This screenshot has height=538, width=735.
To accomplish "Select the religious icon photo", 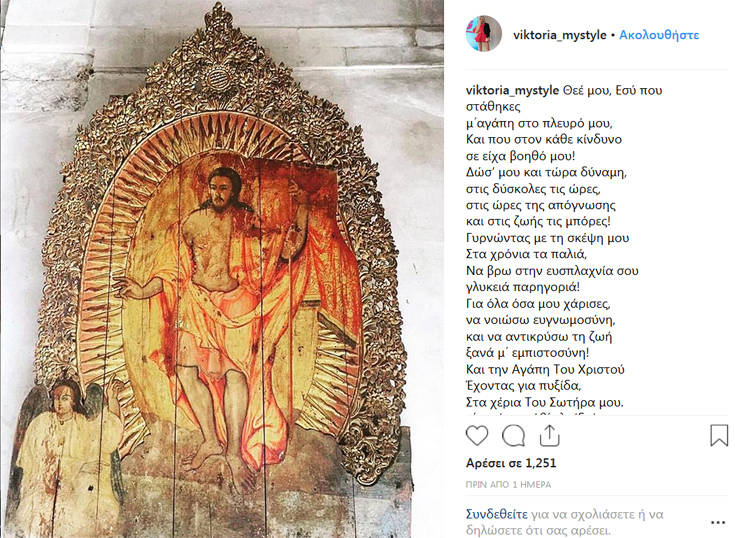I will point(223,269).
